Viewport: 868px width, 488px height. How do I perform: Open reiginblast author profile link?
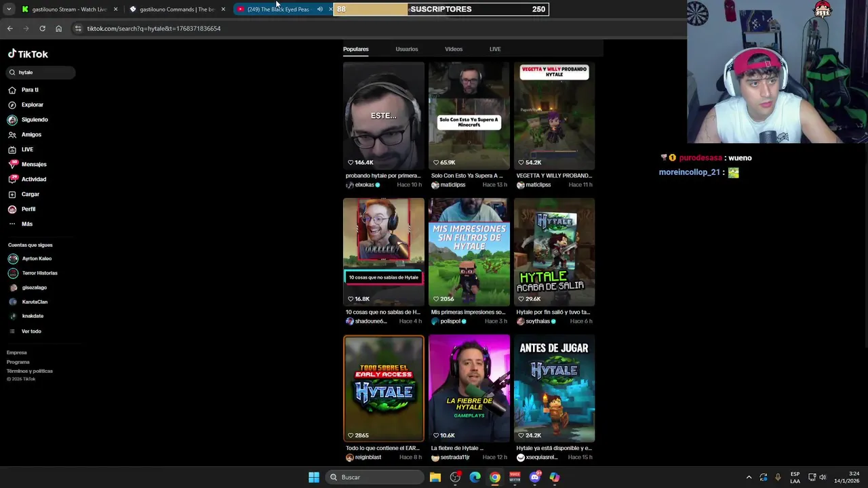coord(363,457)
